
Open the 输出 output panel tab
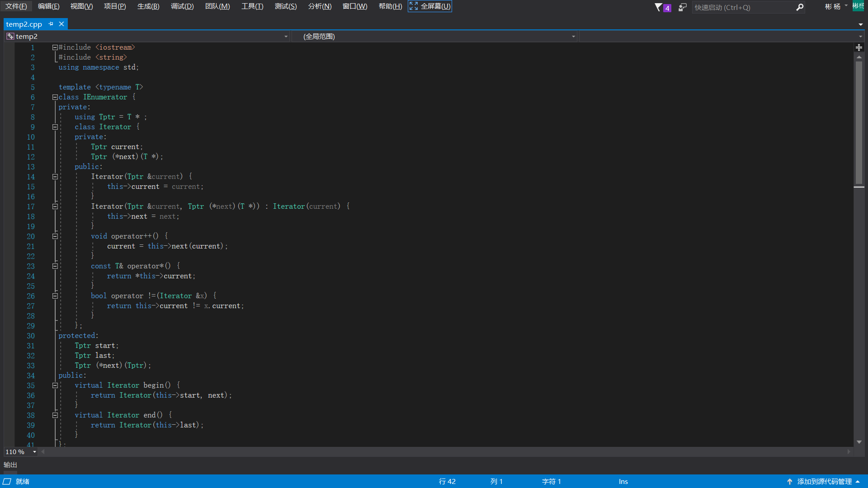pyautogui.click(x=10, y=465)
